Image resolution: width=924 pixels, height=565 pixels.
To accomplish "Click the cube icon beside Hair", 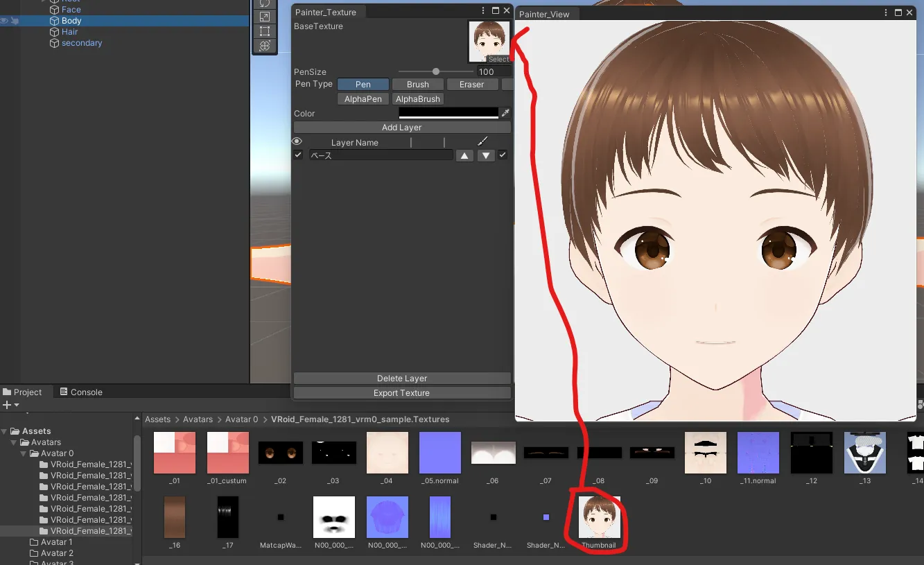I will click(x=55, y=32).
